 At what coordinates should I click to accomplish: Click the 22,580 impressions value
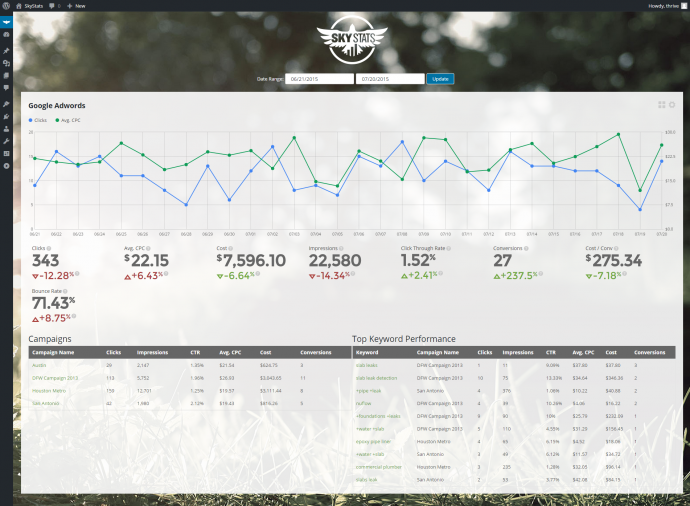tap(335, 260)
